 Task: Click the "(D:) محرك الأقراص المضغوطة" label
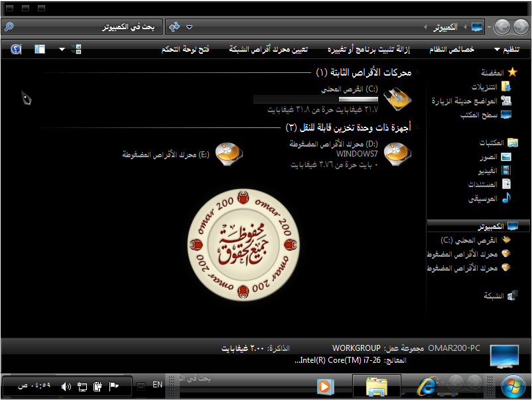(x=334, y=144)
